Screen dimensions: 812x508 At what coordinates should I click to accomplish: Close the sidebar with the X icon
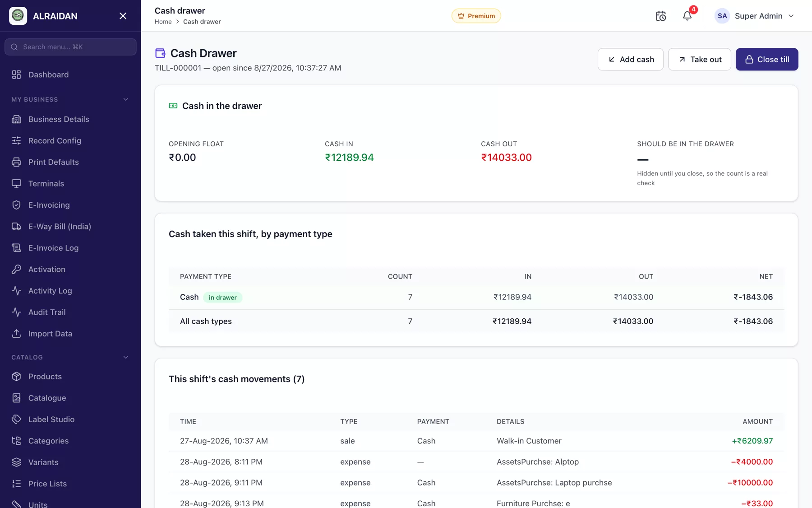[123, 16]
